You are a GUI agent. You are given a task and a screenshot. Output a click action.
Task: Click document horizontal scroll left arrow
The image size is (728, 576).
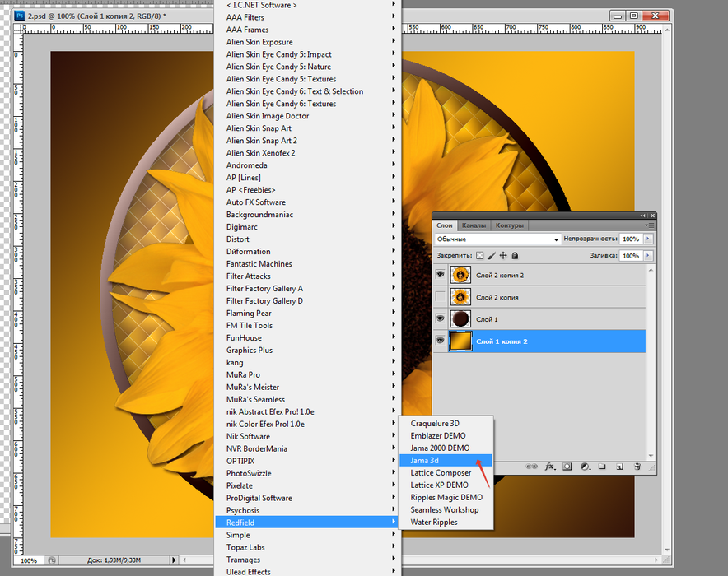pos(184,560)
